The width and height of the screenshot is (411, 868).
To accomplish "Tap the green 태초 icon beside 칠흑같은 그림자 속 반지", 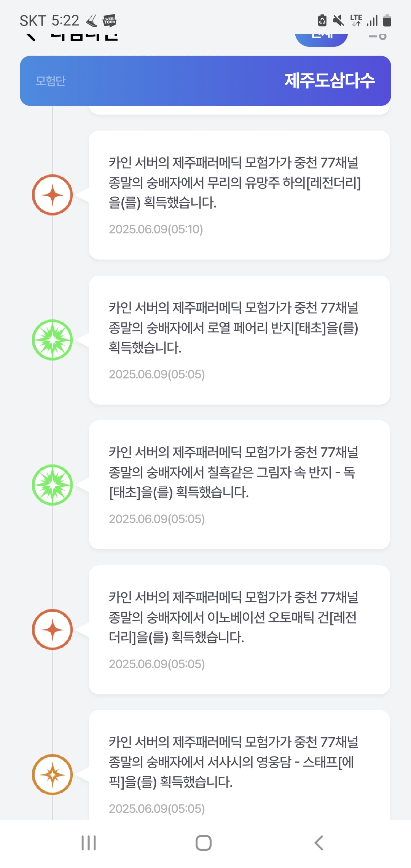I will pos(53,485).
